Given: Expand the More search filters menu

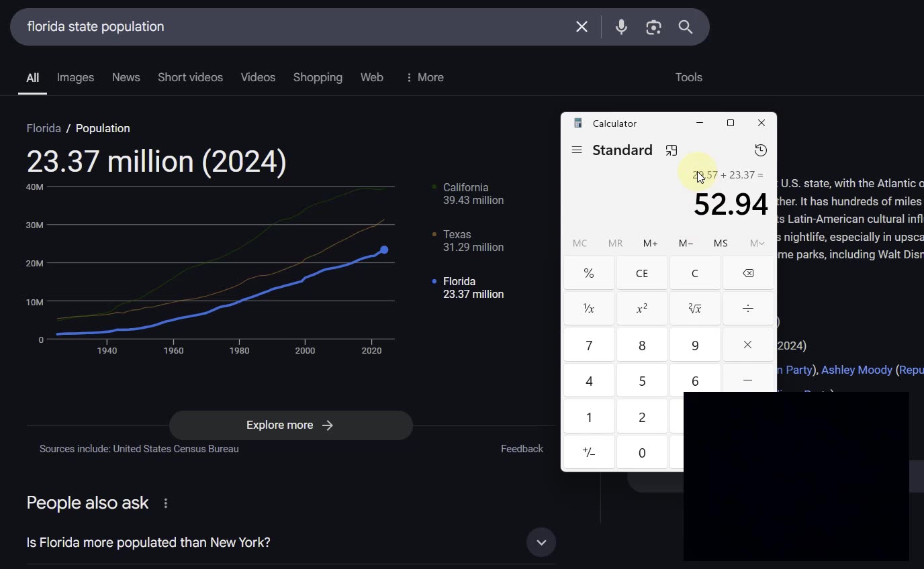Looking at the screenshot, I should (424, 77).
